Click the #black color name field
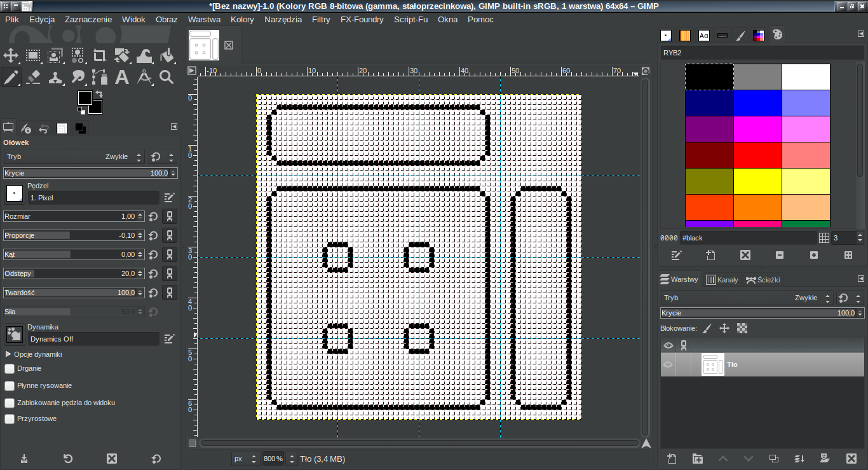Screen dimensions: 868x470 tap(748, 238)
